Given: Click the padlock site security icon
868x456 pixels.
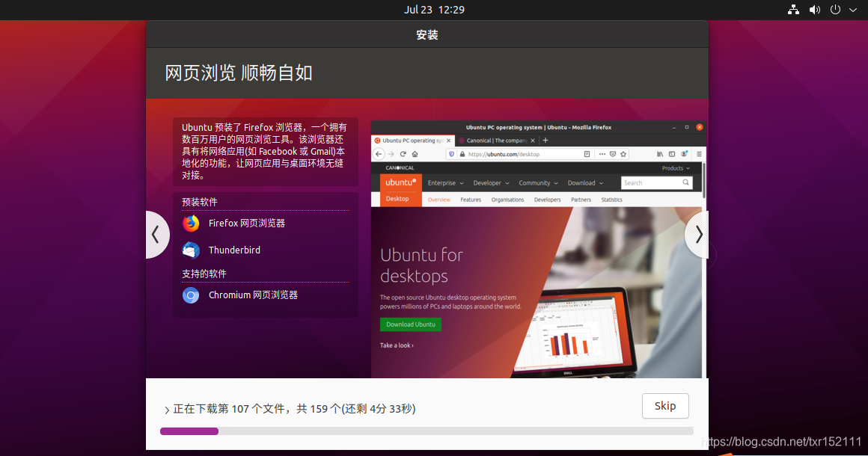Looking at the screenshot, I should coord(462,154).
